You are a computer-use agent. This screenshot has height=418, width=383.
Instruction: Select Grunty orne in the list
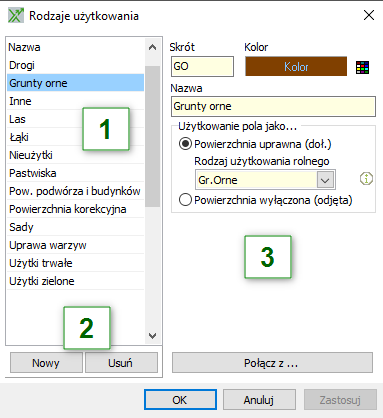(76, 83)
